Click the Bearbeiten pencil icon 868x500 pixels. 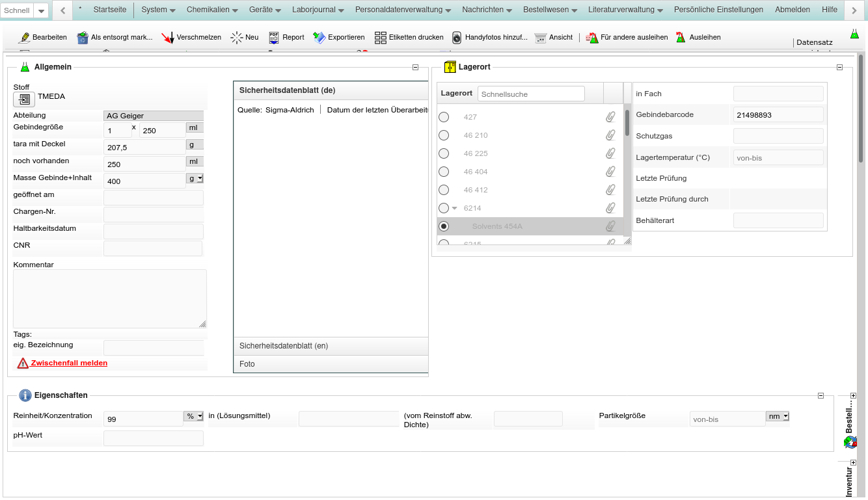pyautogui.click(x=25, y=38)
